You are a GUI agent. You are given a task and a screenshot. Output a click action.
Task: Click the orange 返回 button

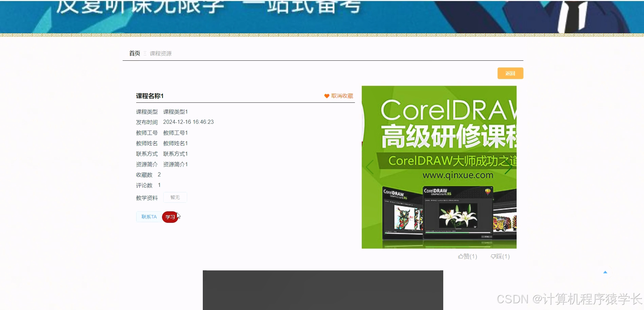point(510,73)
